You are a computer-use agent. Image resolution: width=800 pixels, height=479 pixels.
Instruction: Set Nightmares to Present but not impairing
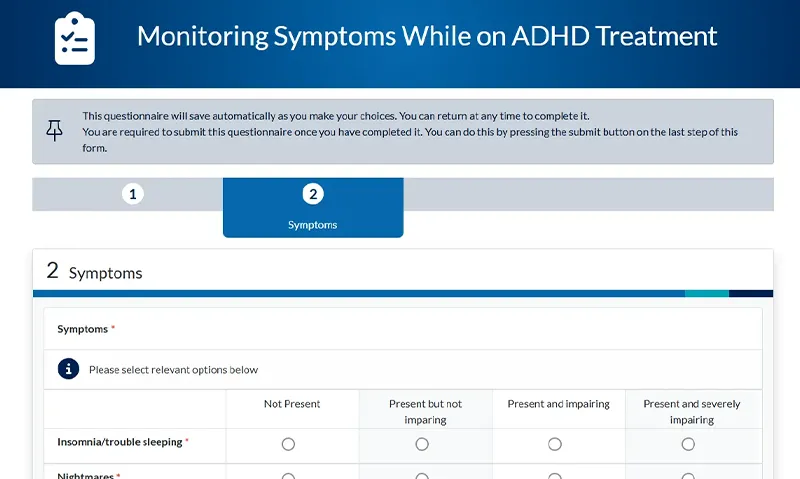pyautogui.click(x=422, y=476)
